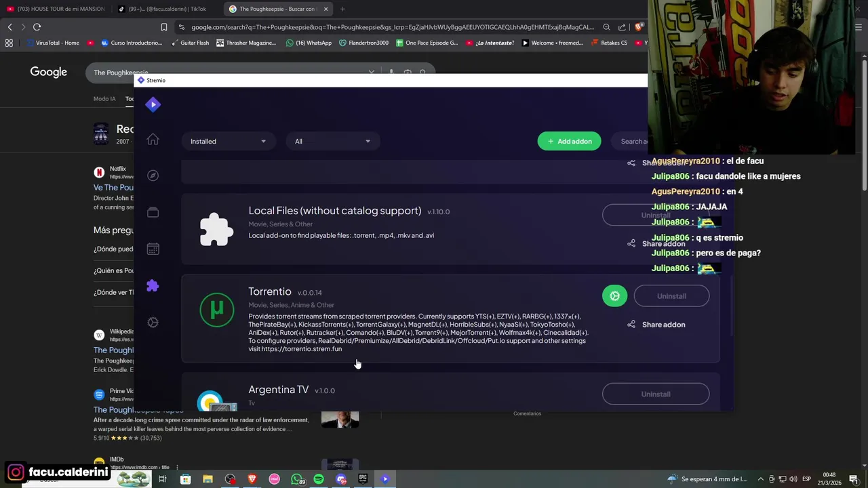Open Task View on the taskbar

pos(163,479)
